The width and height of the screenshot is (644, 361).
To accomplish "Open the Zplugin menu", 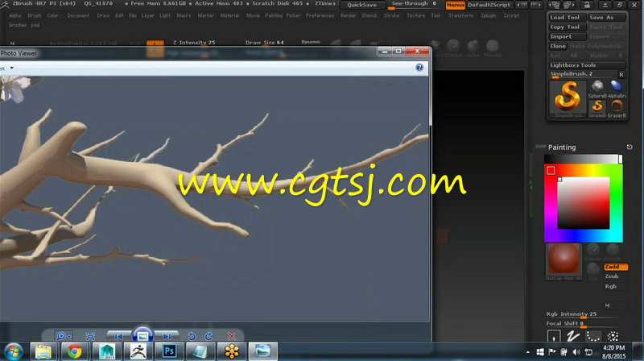I will point(489,15).
